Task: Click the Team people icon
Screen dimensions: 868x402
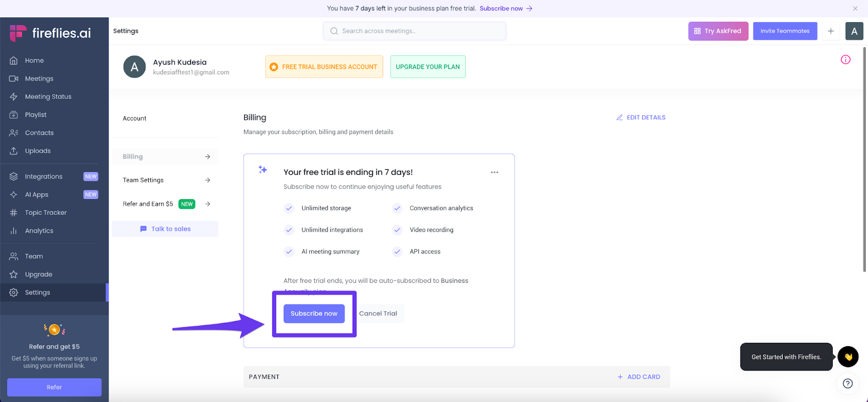Action: coord(14,256)
